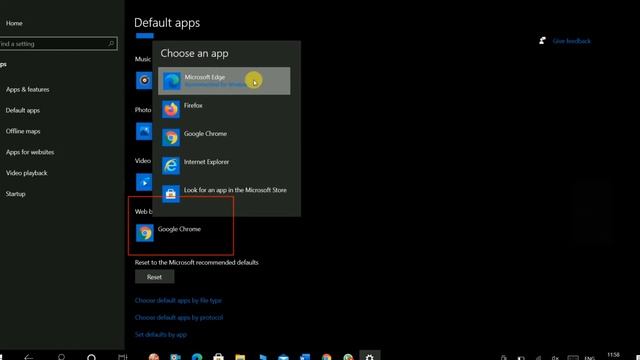The width and height of the screenshot is (640, 360).
Task: Open Apps for websites settings
Action: pos(30,152)
